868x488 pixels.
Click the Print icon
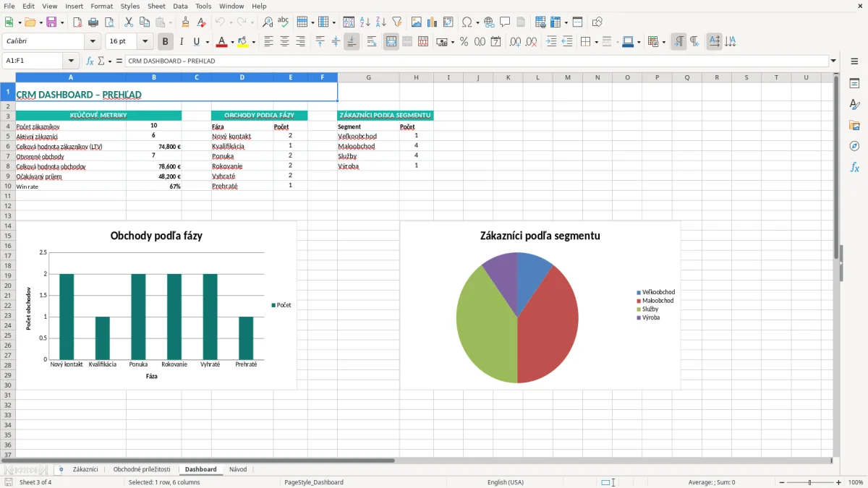point(93,22)
